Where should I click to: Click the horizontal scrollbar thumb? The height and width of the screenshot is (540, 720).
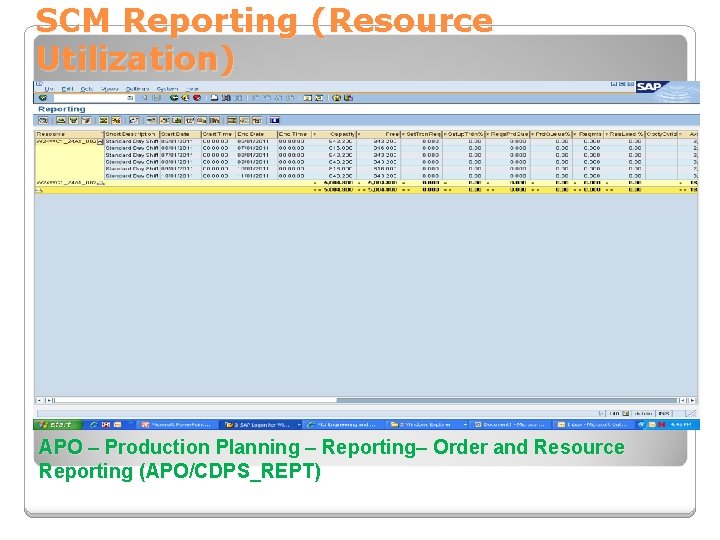(196, 400)
